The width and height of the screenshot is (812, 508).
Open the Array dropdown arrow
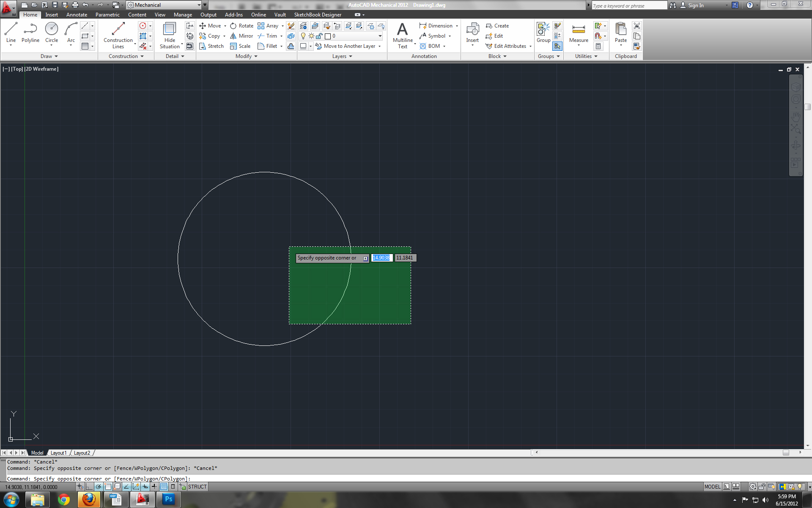[283, 26]
